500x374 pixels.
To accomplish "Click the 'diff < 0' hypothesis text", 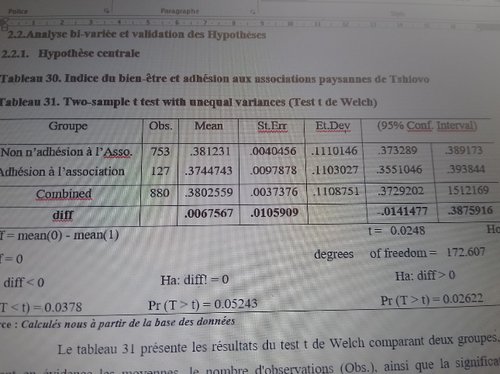I will pos(24,283).
